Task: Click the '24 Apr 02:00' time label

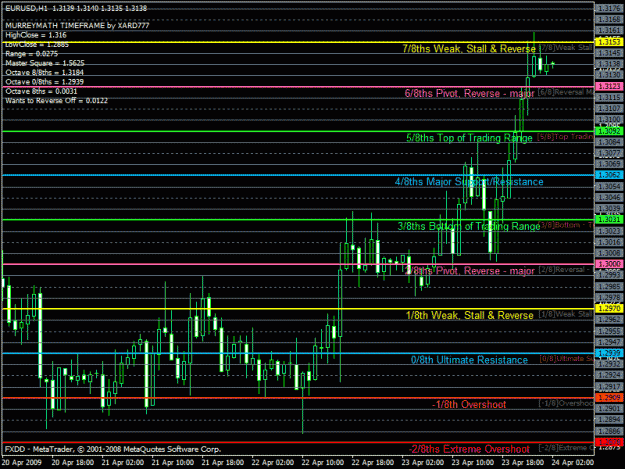Action: tap(573, 463)
